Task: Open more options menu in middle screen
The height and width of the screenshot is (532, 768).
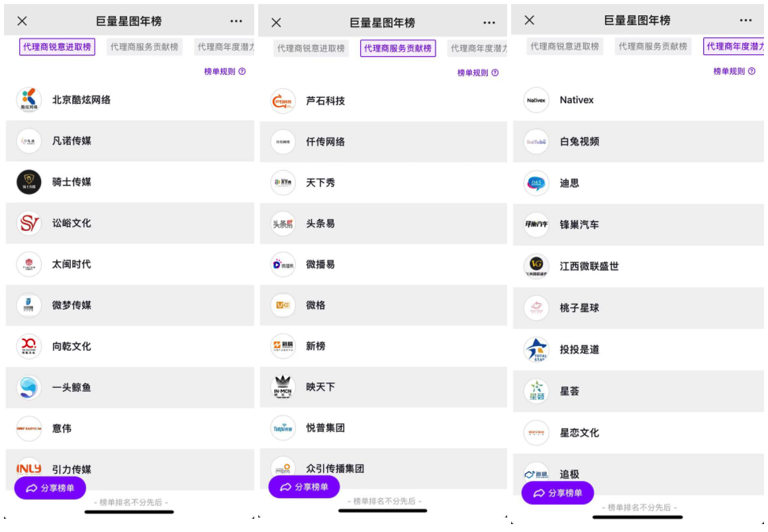Action: coord(489,22)
